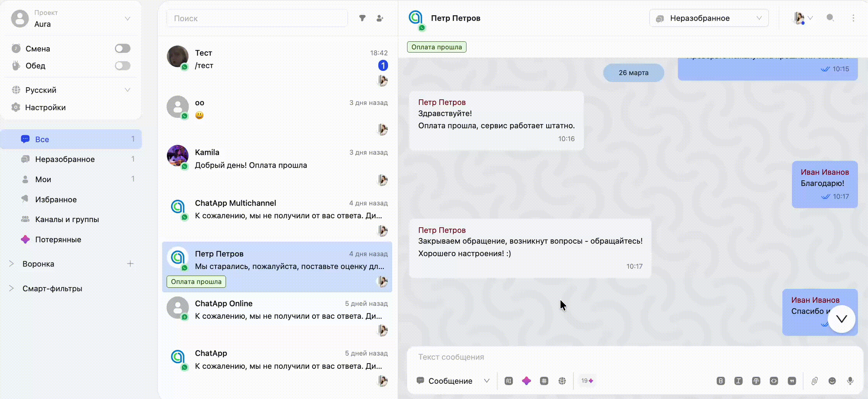Click the scroll to bottom button
This screenshot has height=399, width=868.
[x=841, y=319]
